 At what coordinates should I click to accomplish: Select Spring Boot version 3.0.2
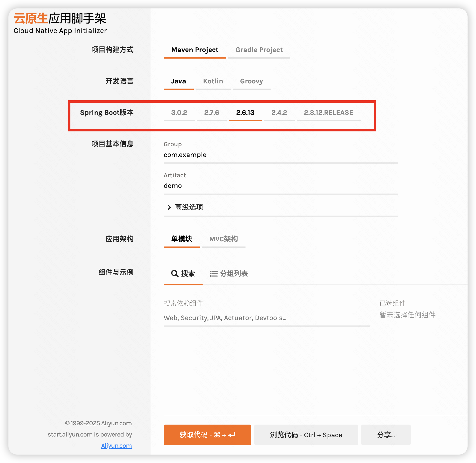pyautogui.click(x=179, y=113)
